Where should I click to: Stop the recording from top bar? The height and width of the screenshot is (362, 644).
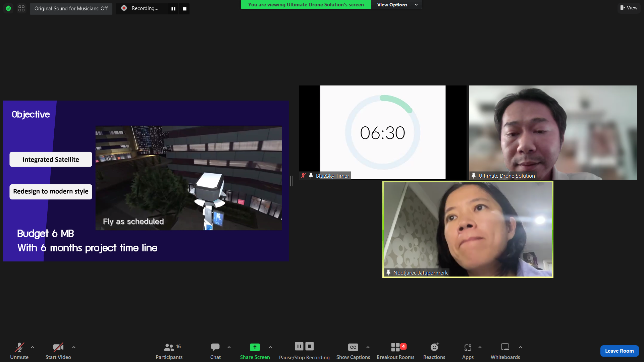click(x=184, y=9)
